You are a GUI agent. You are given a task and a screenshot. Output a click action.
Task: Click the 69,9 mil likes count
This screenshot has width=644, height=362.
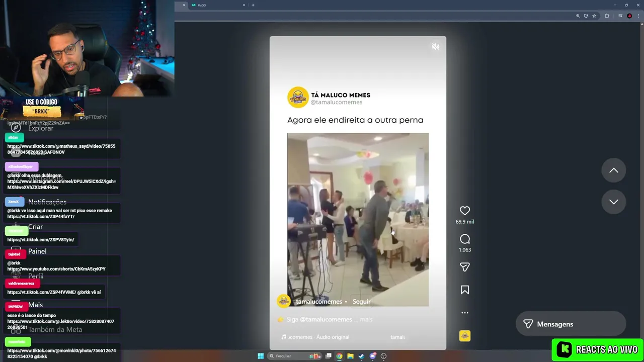[x=465, y=222]
